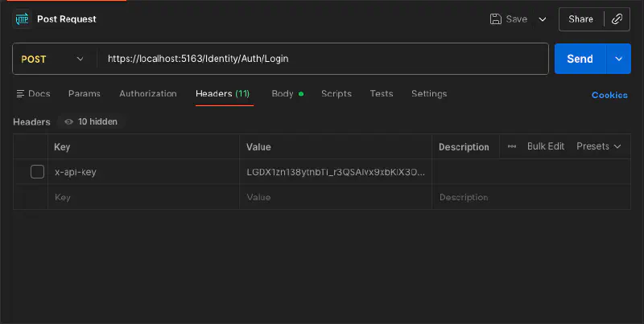Image resolution: width=644 pixels, height=324 pixels.
Task: Open the Send options arrow
Action: point(618,59)
